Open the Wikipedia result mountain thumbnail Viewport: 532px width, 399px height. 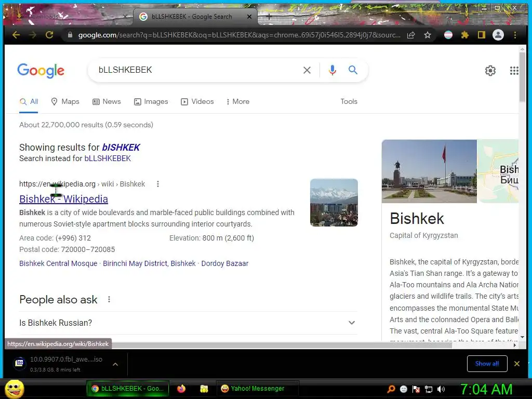[334, 203]
